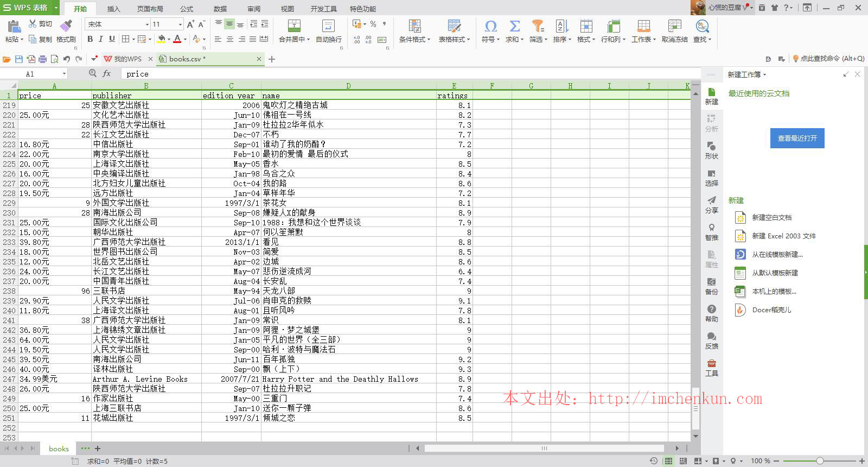
Task: Click the Save icon in quick access bar
Action: pyautogui.click(x=19, y=59)
